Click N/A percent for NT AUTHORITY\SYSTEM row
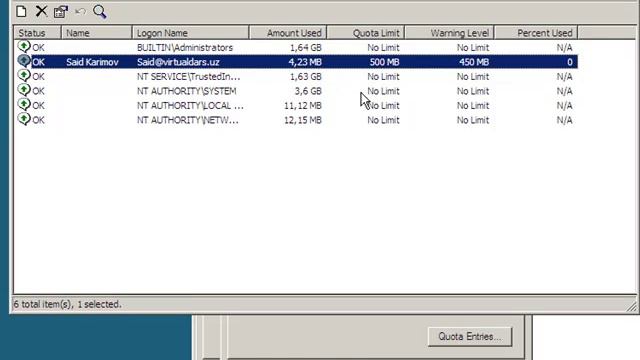 (564, 91)
